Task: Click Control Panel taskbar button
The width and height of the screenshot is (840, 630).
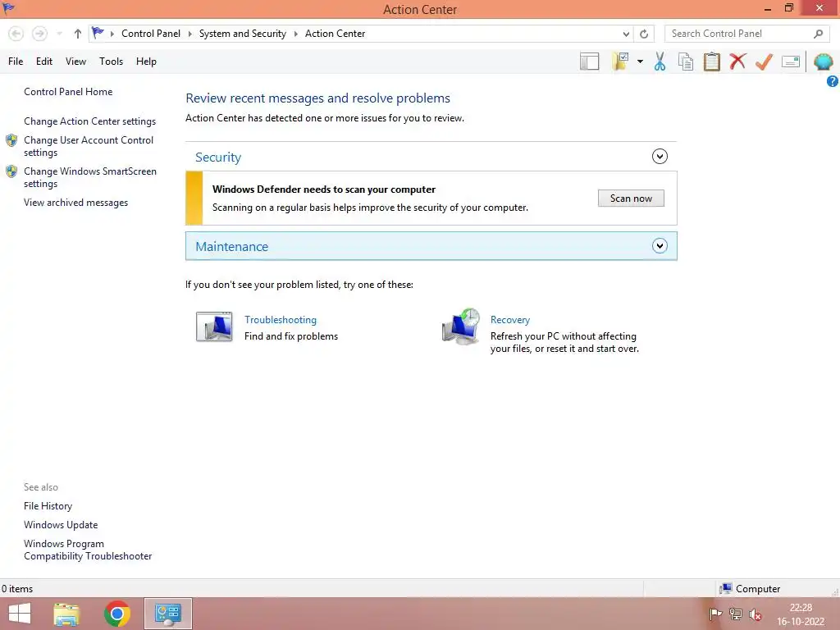Action: 168,614
